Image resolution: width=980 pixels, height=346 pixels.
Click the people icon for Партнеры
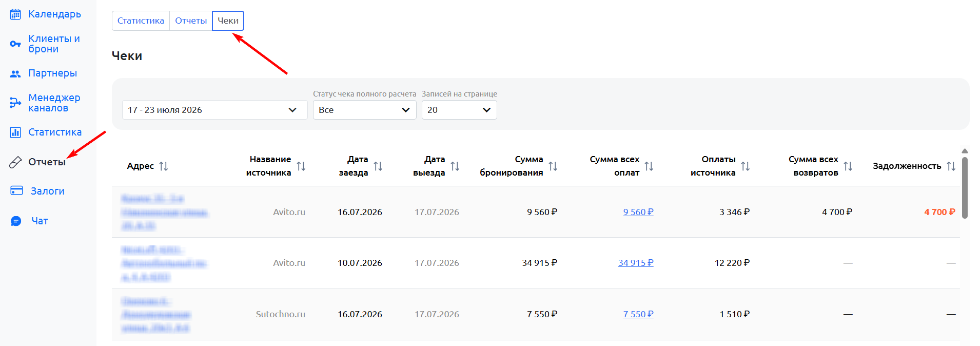click(x=15, y=73)
